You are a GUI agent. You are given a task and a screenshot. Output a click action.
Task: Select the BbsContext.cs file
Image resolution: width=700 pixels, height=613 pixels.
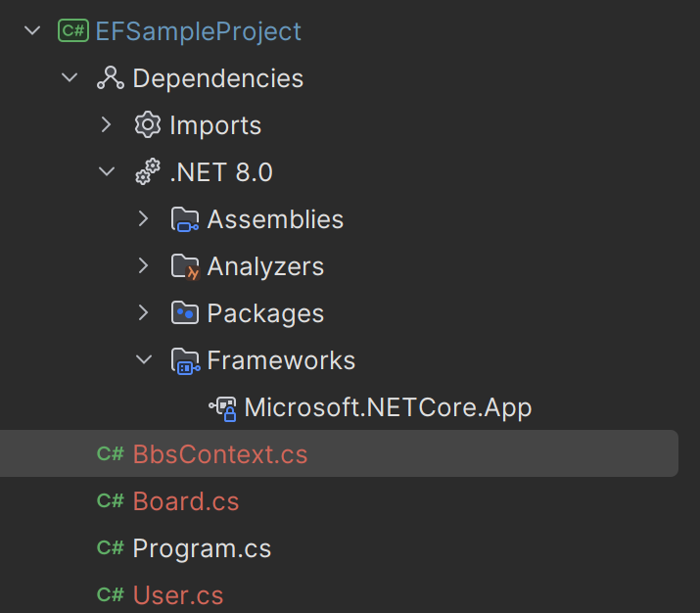(x=219, y=454)
